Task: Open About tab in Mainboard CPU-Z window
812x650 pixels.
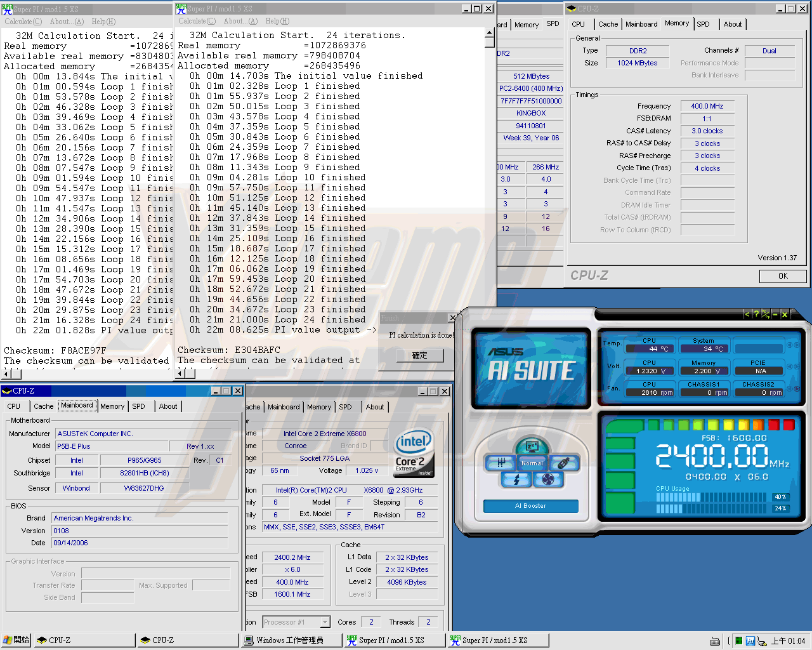Action: [168, 406]
